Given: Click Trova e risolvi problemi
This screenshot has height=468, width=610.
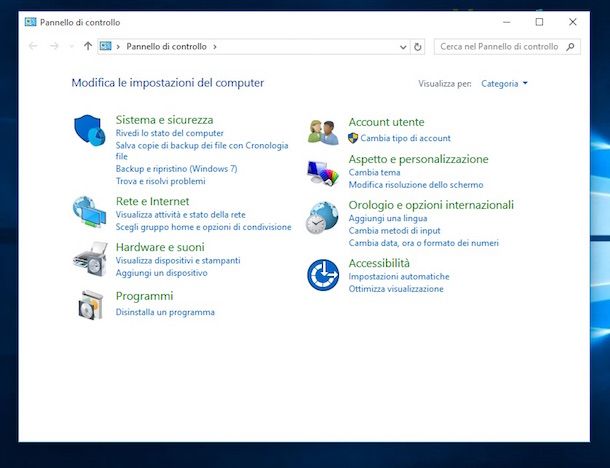Looking at the screenshot, I should [x=160, y=181].
